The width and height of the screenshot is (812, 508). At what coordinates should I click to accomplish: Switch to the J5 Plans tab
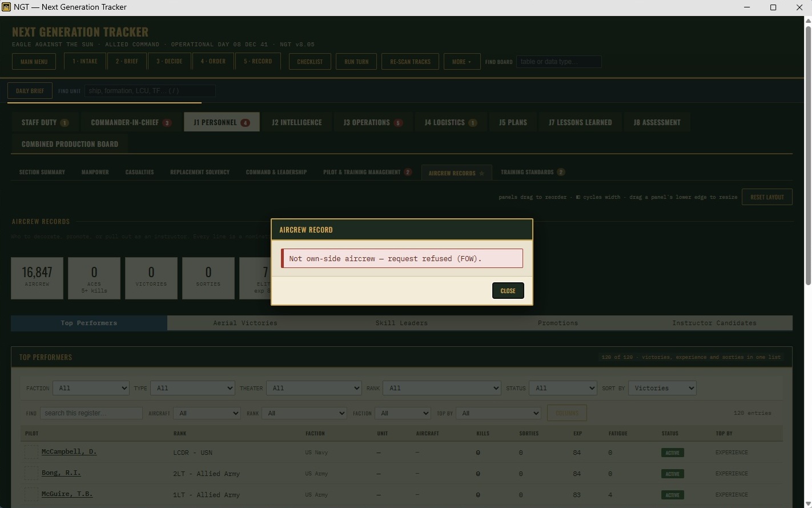click(x=513, y=122)
